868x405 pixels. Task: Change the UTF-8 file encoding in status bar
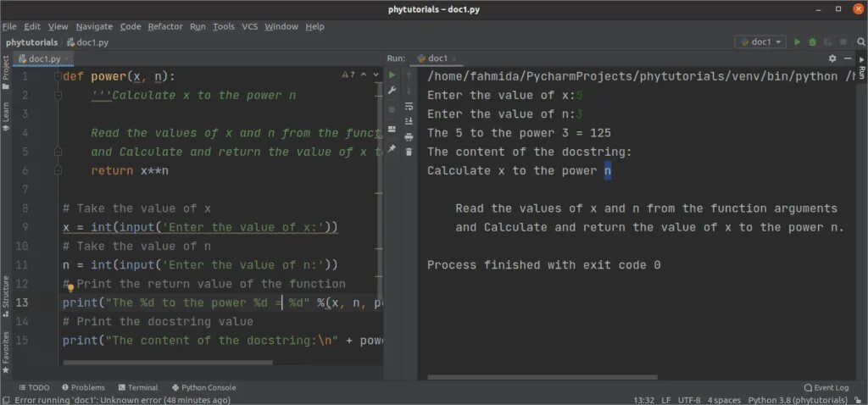(688, 400)
